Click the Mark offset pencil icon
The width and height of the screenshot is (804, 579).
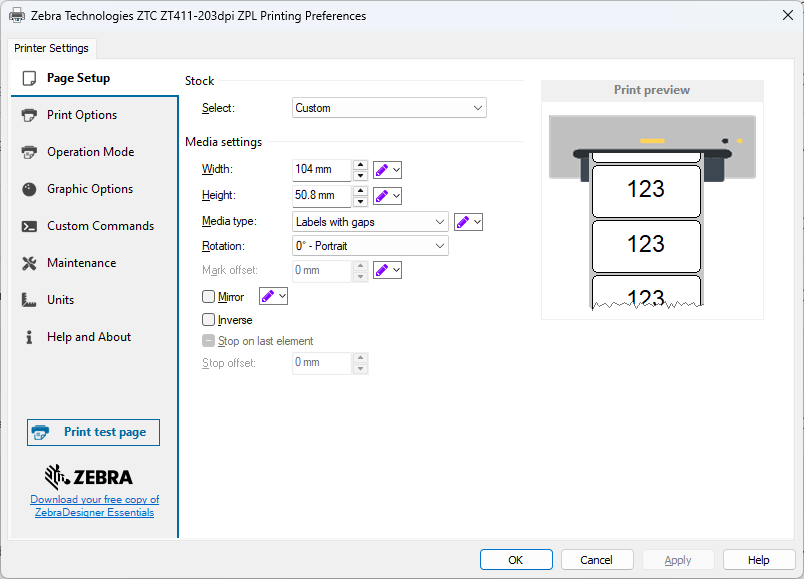[x=381, y=270]
